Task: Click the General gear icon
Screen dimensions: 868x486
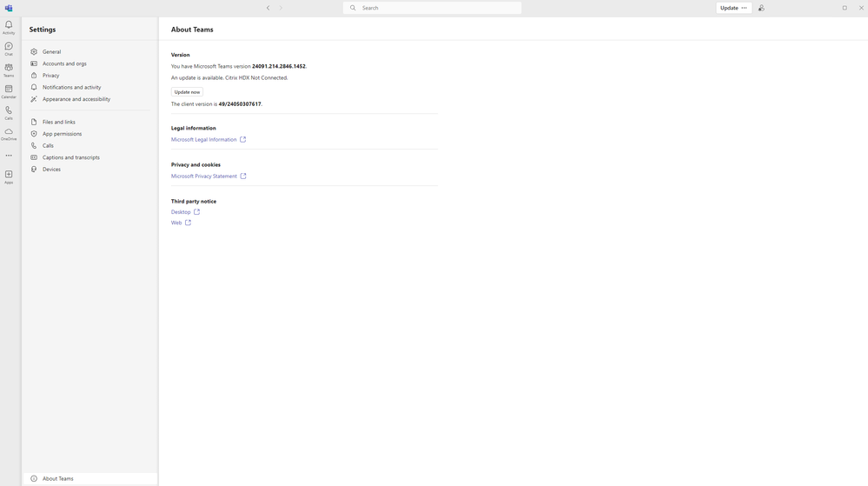Action: (34, 51)
